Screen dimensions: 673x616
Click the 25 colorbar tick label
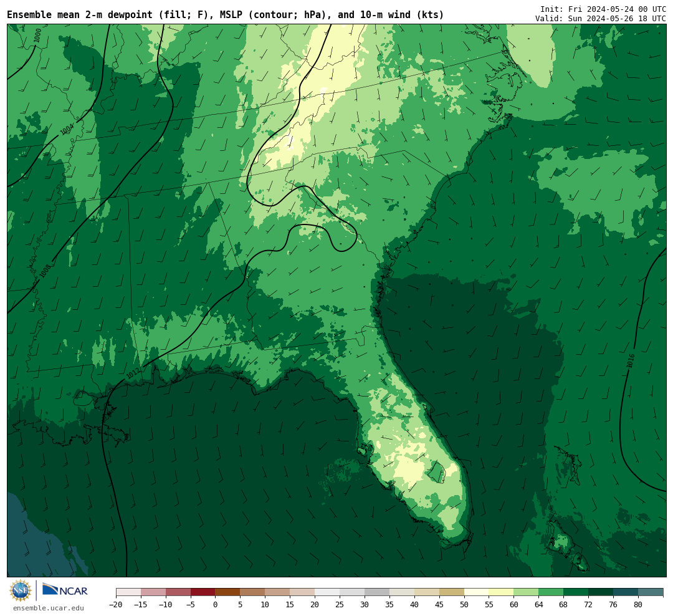[340, 604]
